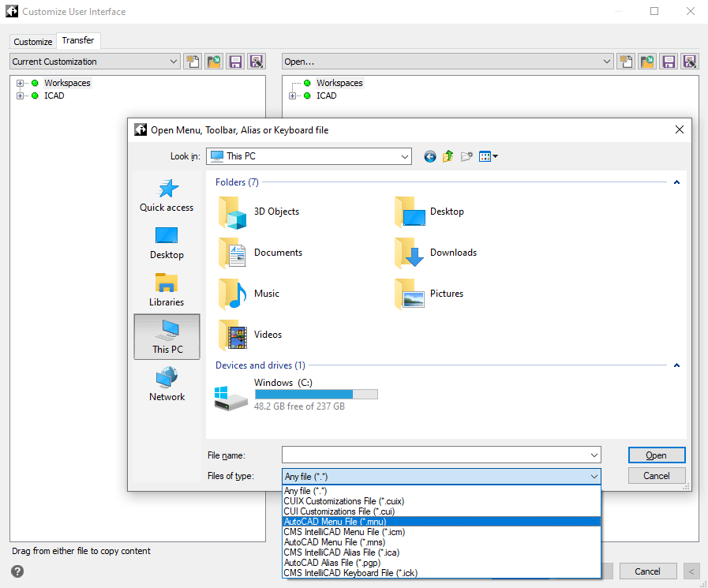Image resolution: width=708 pixels, height=588 pixels.
Task: Click open customization file icon in left pane
Action: pyautogui.click(x=214, y=62)
